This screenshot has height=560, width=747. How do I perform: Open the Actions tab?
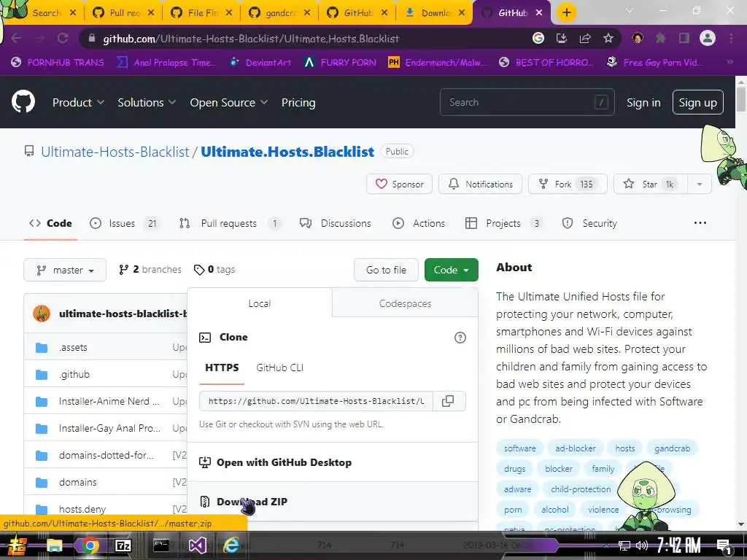tap(419, 223)
